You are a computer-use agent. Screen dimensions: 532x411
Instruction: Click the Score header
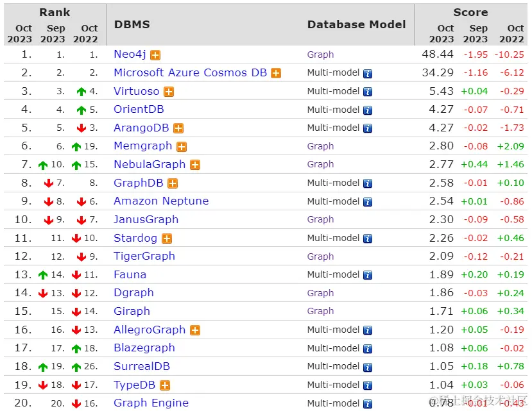(x=470, y=12)
